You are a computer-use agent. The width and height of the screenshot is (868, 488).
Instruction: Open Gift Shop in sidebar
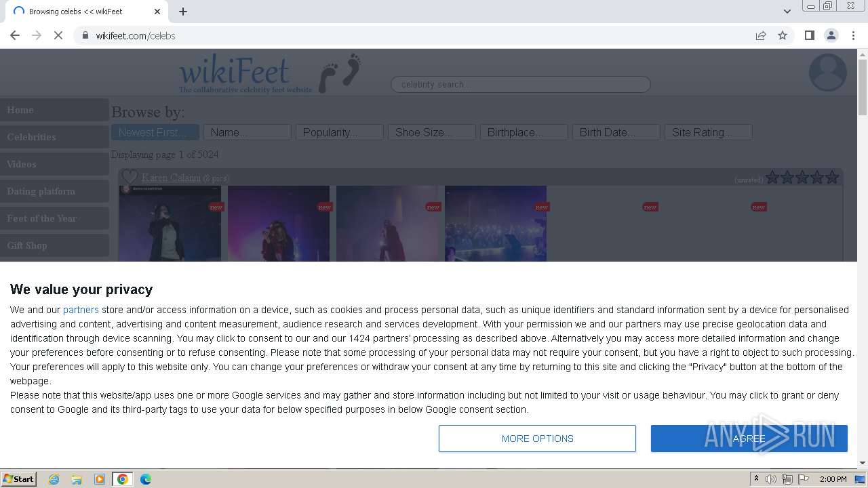point(54,245)
